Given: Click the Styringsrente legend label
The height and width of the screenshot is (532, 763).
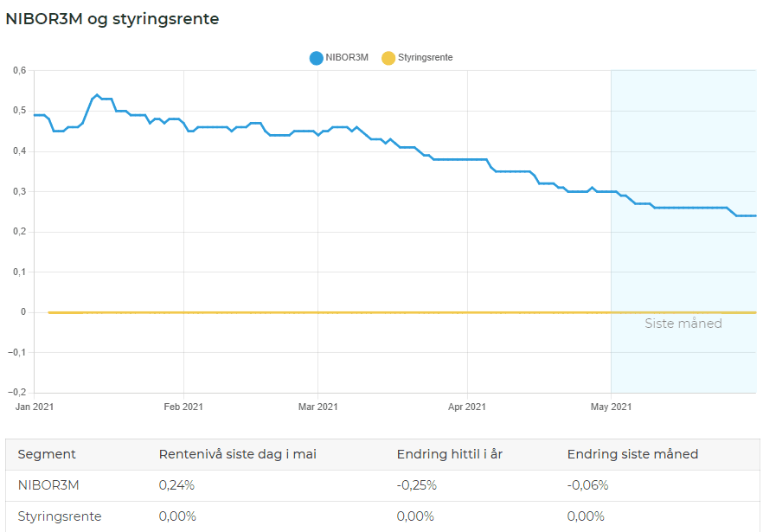Looking at the screenshot, I should [426, 57].
